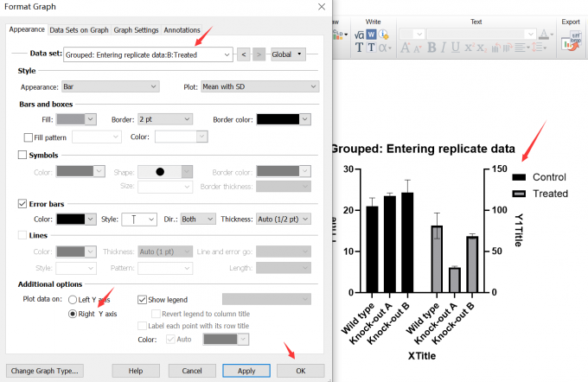Uncheck the Show legend checkbox
Screen dimensions: 588x382
142,300
